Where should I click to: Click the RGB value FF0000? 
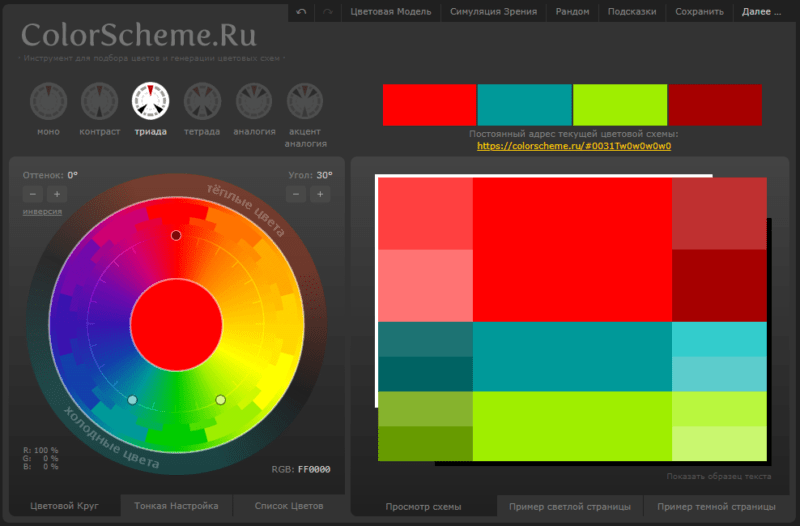click(x=314, y=469)
